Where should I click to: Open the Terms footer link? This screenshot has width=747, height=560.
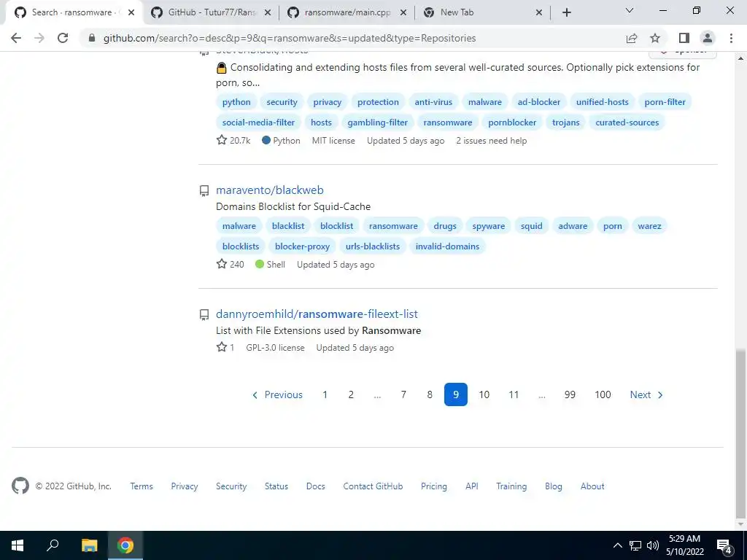coord(142,486)
